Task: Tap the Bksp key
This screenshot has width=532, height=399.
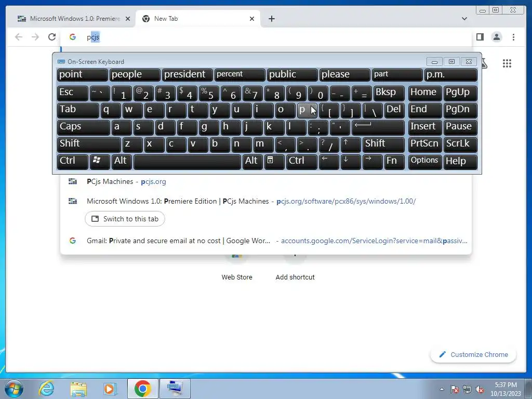Action: [389, 94]
